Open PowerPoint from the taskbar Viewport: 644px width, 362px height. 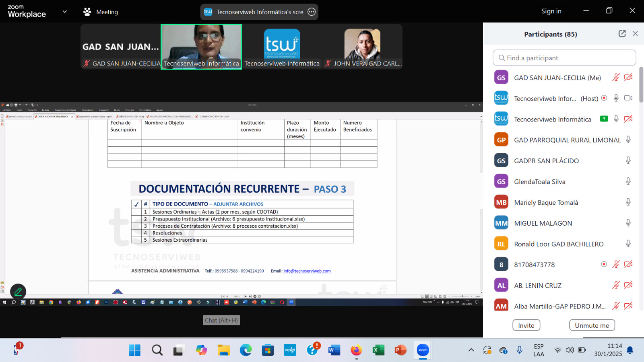click(x=400, y=350)
